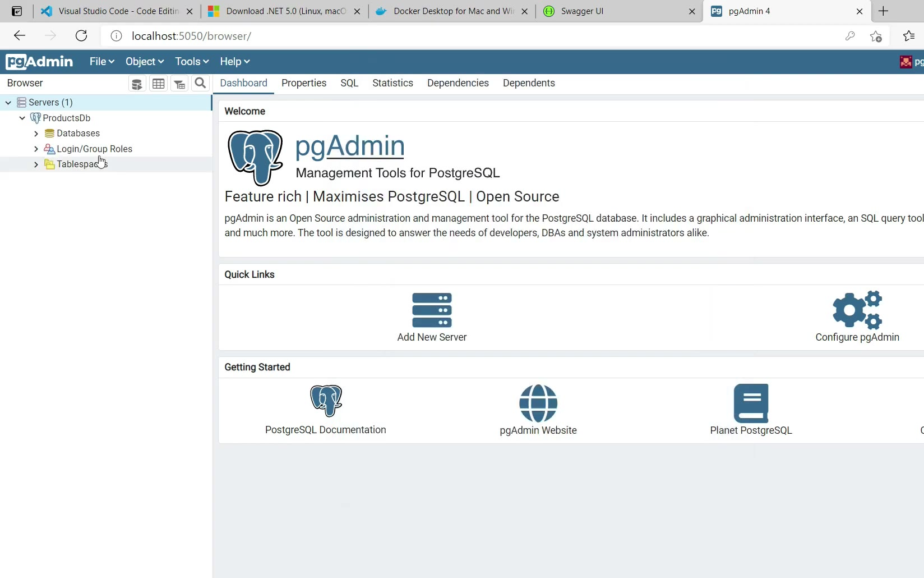Click the pgAdmin Website globe icon

(x=538, y=403)
